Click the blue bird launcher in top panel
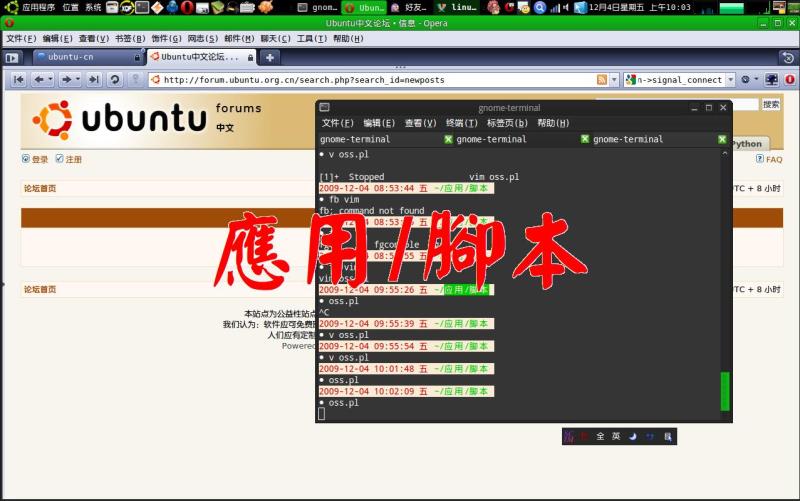The image size is (800, 501). [x=172, y=7]
